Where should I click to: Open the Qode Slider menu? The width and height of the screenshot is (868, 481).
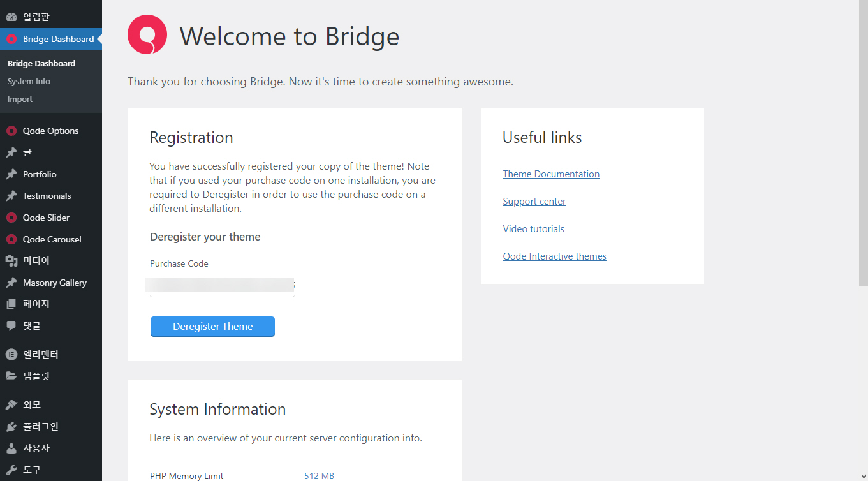[x=51, y=218]
